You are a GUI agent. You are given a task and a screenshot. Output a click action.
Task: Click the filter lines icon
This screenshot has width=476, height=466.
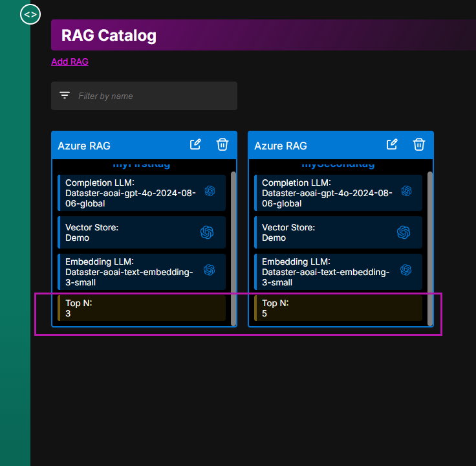pyautogui.click(x=65, y=95)
